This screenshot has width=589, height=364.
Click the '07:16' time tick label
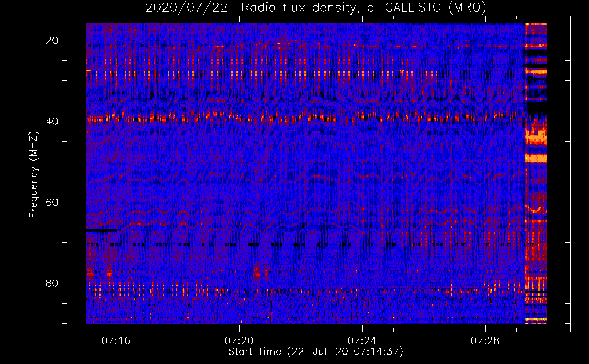point(116,341)
